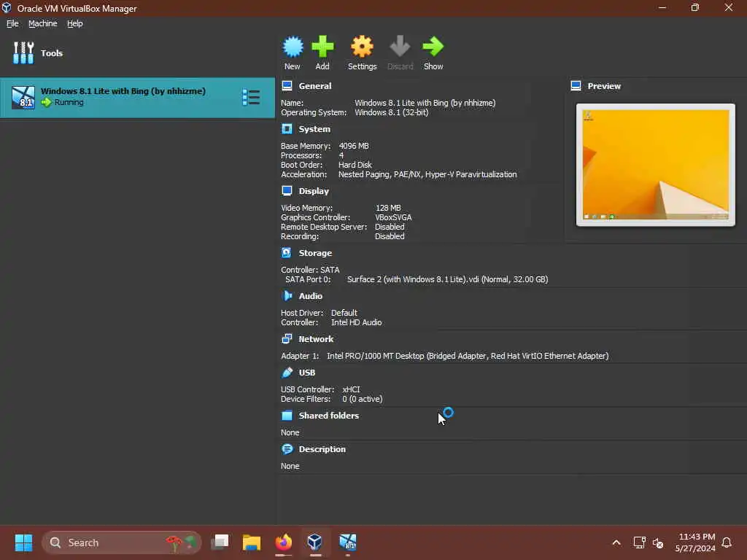Click the System section chip icon

click(x=287, y=129)
